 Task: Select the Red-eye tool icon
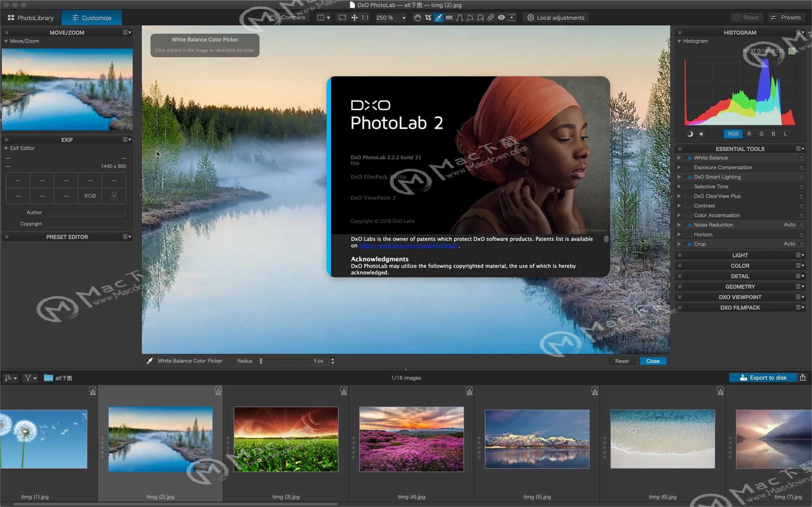coord(502,17)
